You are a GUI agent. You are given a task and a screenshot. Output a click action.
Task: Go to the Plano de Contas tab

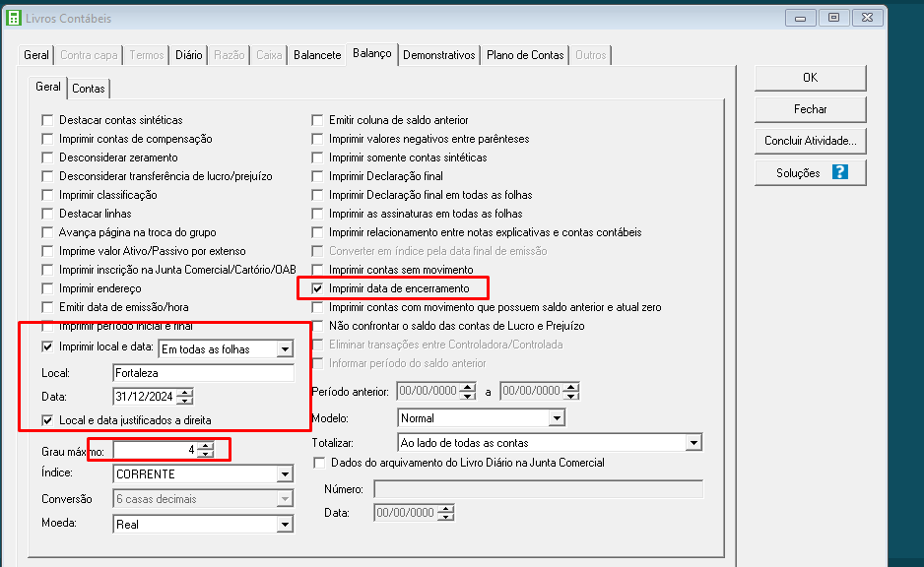coord(525,55)
